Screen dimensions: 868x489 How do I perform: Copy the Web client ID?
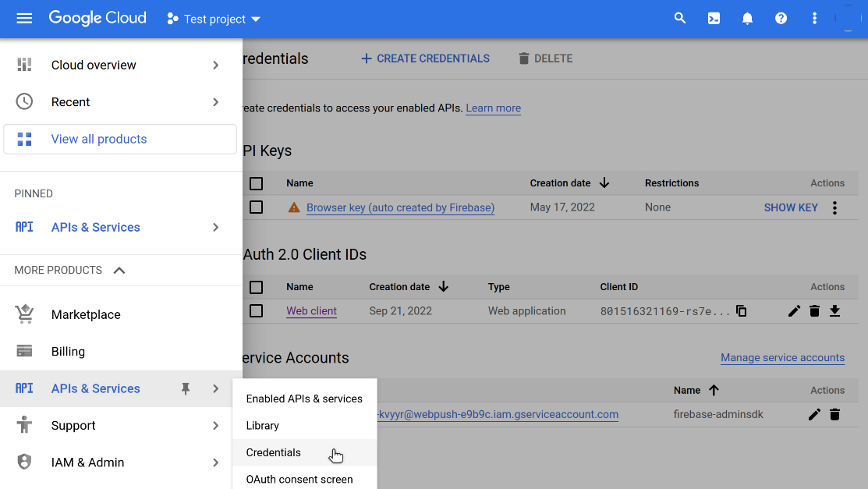click(741, 311)
